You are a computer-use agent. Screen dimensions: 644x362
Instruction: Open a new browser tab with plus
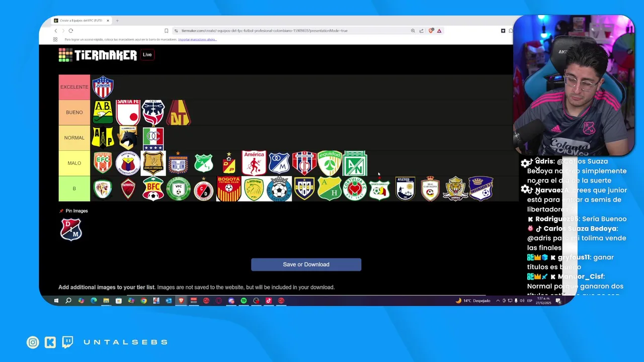pyautogui.click(x=117, y=21)
